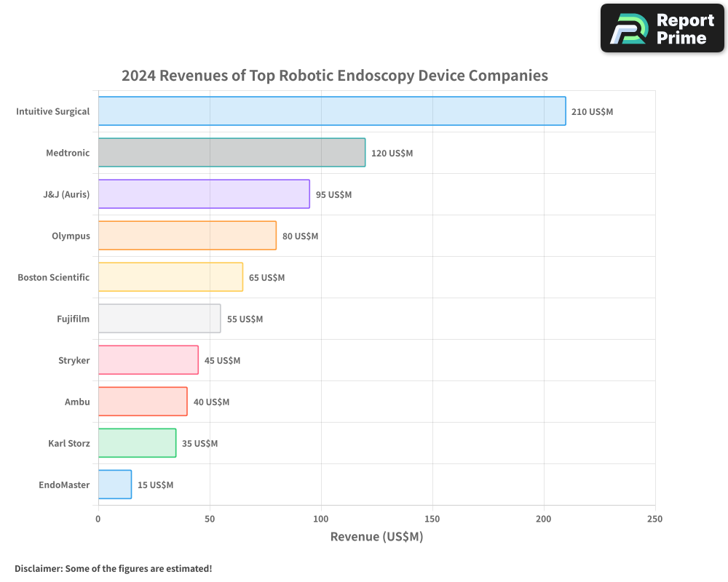Select the Karl Storz green bar

pyautogui.click(x=136, y=443)
